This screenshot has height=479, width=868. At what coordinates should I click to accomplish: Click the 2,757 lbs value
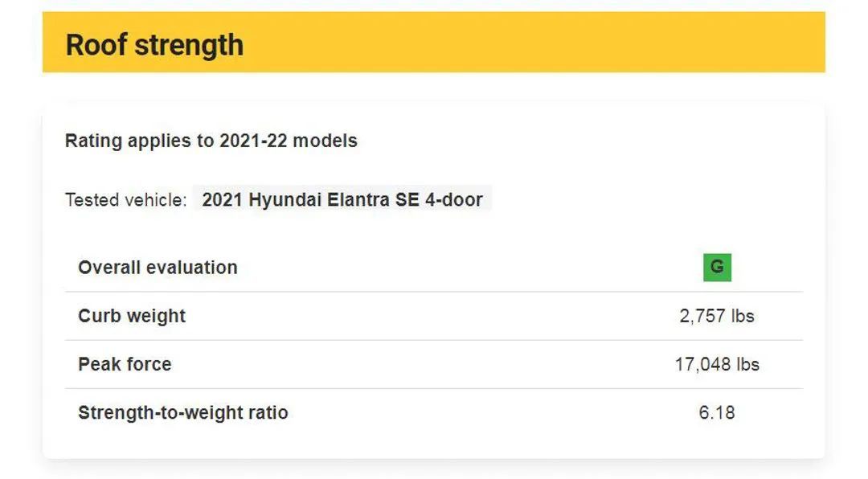pyautogui.click(x=717, y=316)
